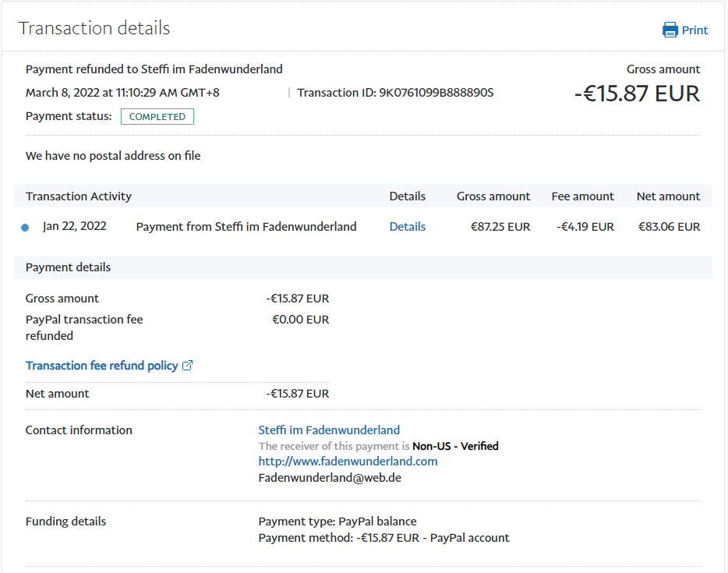Click the Transaction Activity column header

coord(79,196)
